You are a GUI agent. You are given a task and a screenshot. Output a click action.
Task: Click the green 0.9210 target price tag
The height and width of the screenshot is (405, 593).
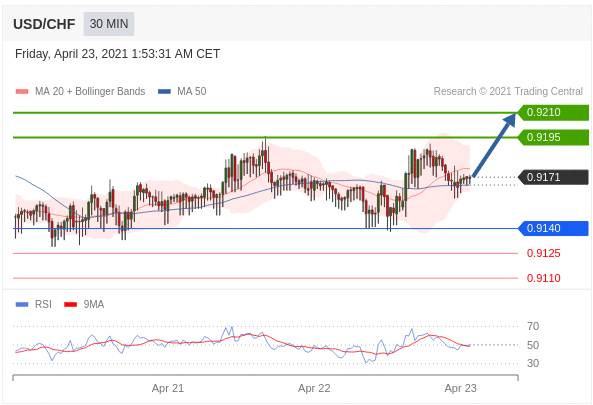pos(553,112)
